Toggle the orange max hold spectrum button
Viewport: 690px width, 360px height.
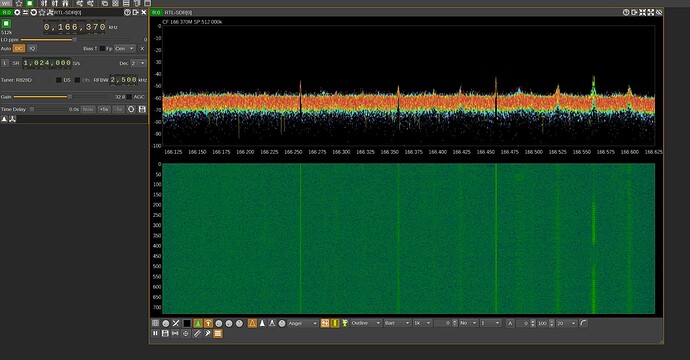pos(208,323)
